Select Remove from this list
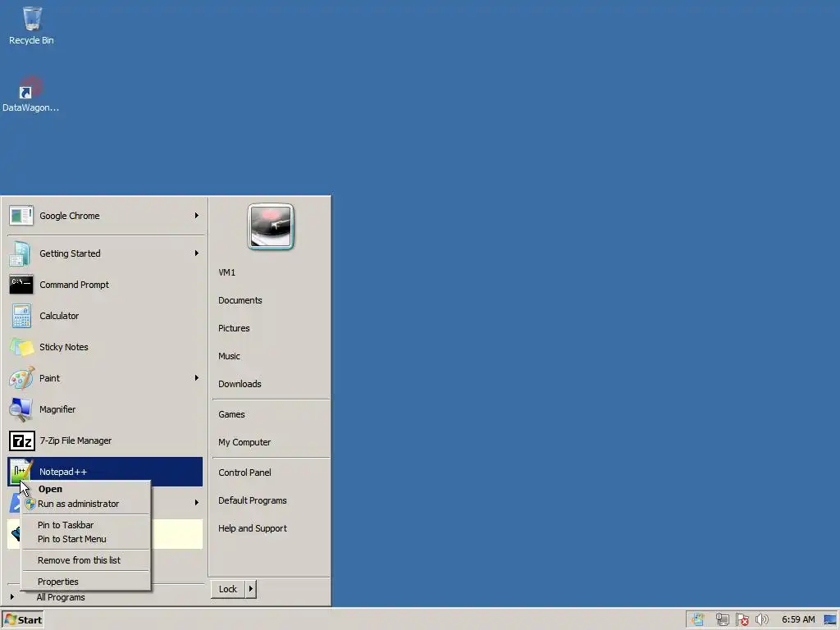Screen dimensions: 840x630 tap(85, 560)
